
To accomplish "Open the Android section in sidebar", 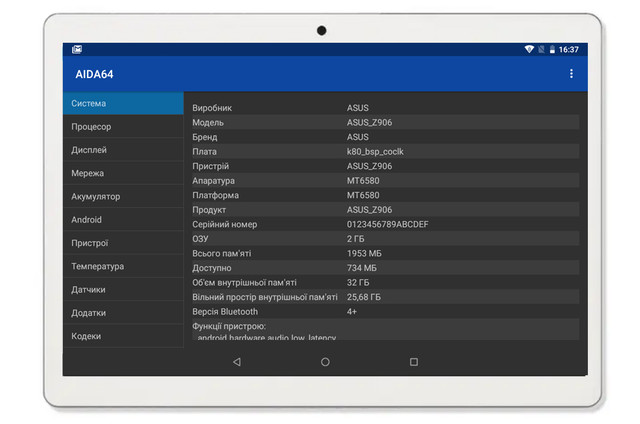I will click(123, 220).
